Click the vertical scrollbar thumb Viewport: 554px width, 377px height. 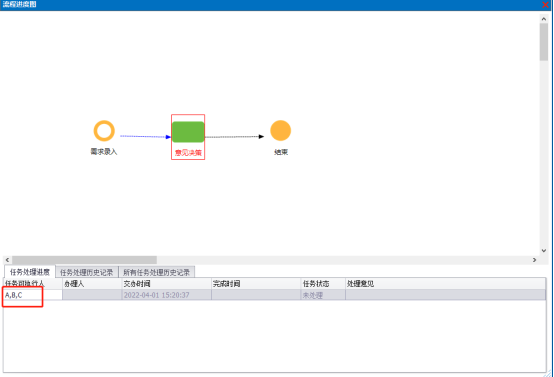pyautogui.click(x=544, y=42)
